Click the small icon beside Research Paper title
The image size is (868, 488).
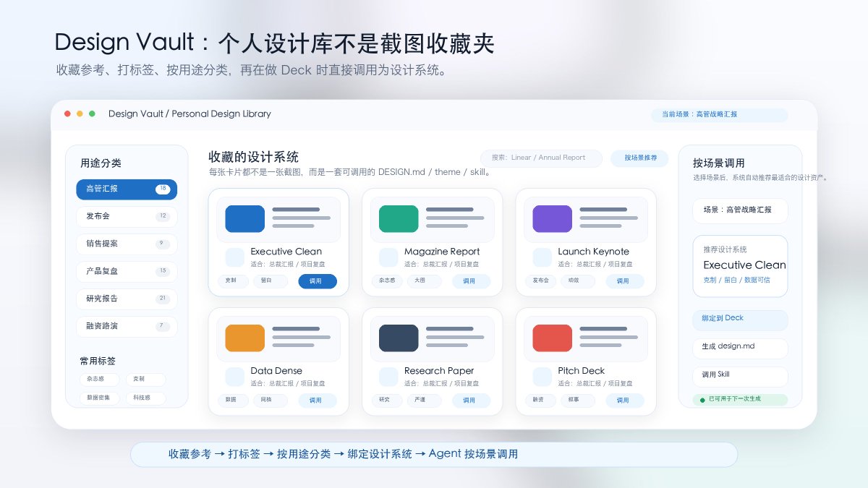(x=388, y=377)
